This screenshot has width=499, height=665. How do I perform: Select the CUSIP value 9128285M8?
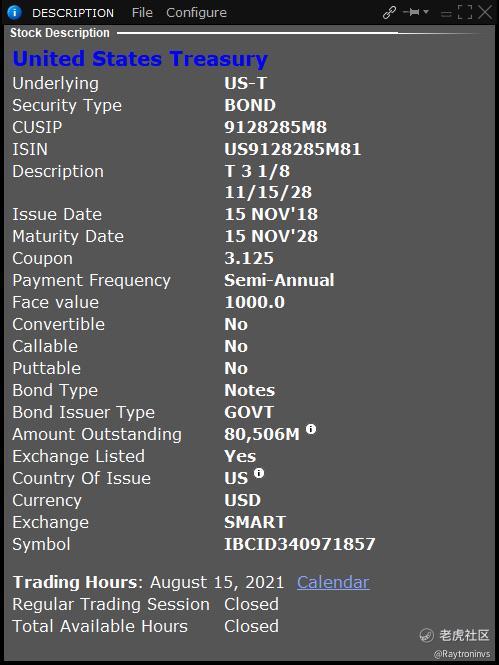coord(276,127)
